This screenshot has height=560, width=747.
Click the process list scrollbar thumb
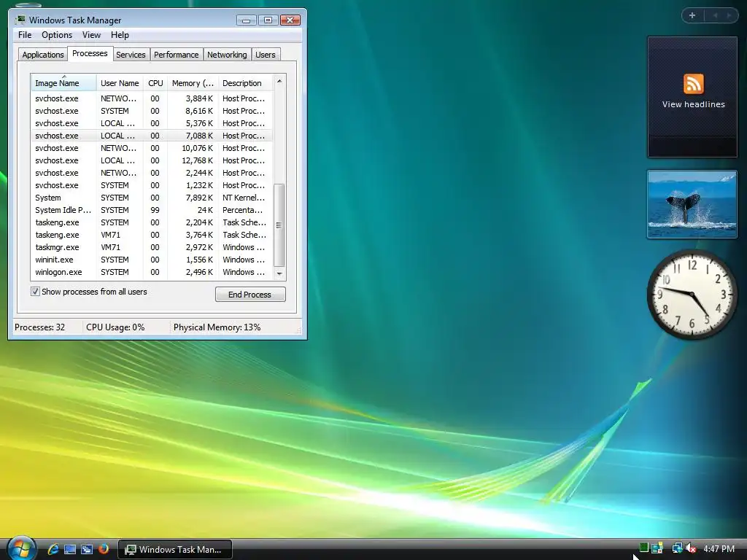(x=279, y=225)
